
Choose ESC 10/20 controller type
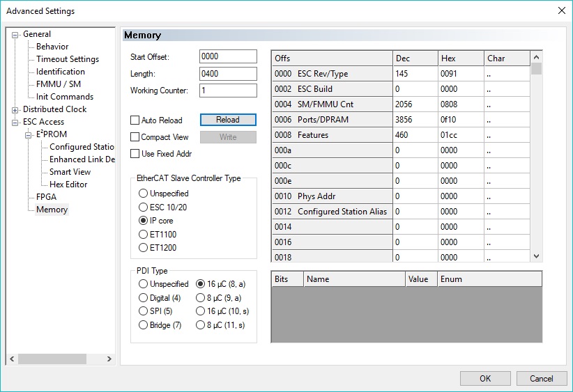(x=144, y=207)
